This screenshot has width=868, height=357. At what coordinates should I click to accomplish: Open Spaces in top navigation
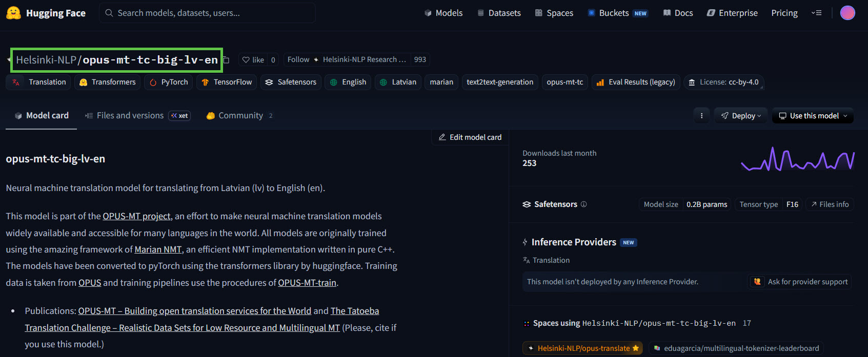[x=554, y=13]
